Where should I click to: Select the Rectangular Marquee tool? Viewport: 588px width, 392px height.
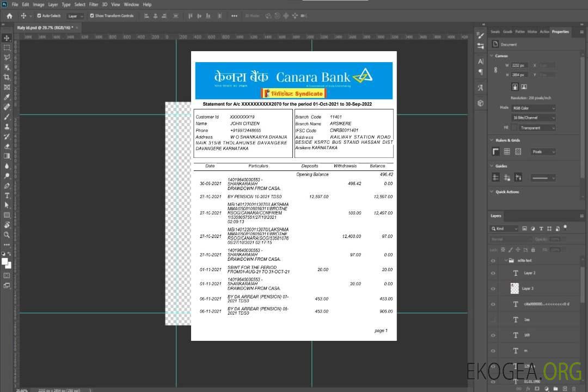point(7,48)
